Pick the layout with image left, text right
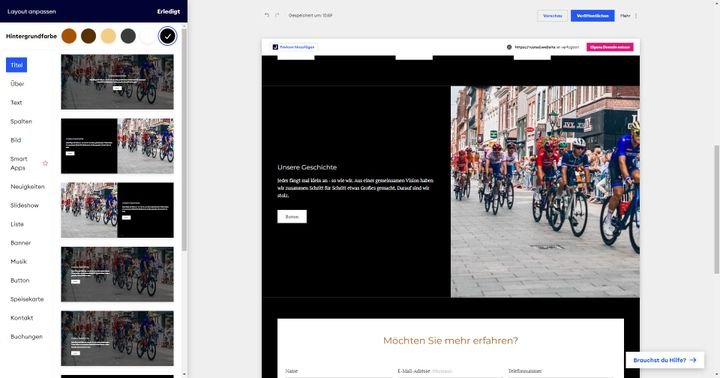This screenshot has width=720, height=378. (x=117, y=210)
